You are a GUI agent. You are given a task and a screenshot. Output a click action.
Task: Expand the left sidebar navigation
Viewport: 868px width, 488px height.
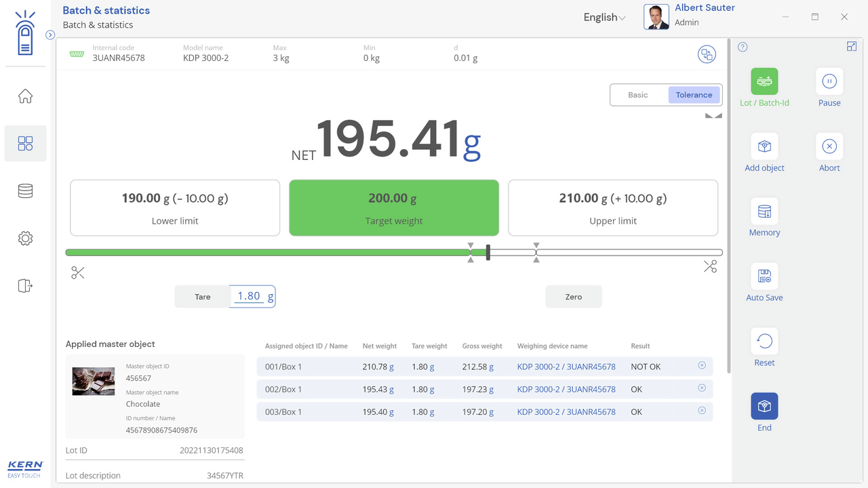click(50, 35)
